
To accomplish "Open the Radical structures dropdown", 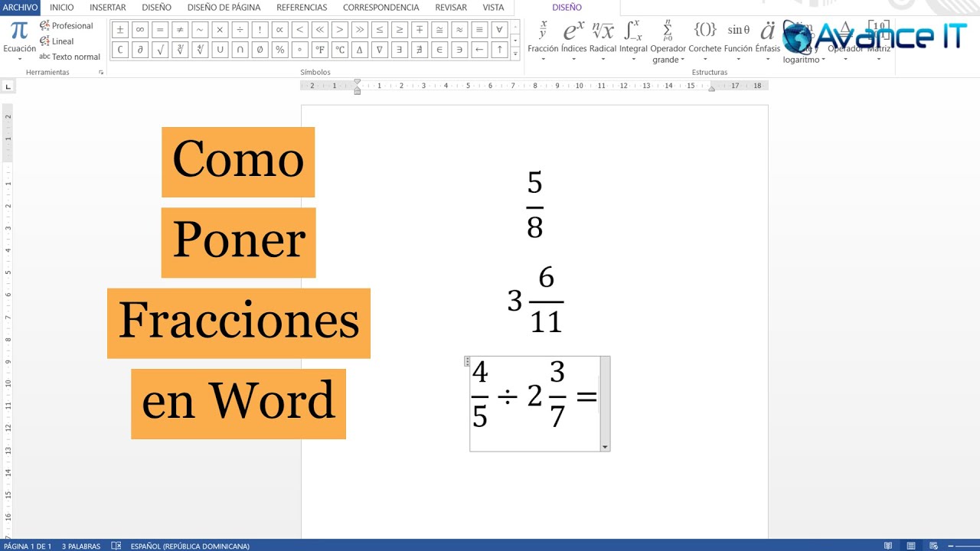I will point(603,41).
